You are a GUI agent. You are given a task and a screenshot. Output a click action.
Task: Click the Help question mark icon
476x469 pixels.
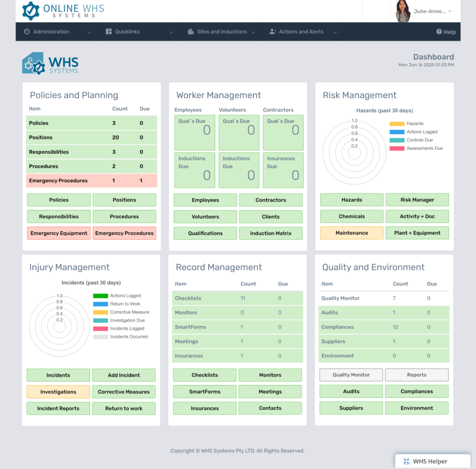tap(439, 32)
